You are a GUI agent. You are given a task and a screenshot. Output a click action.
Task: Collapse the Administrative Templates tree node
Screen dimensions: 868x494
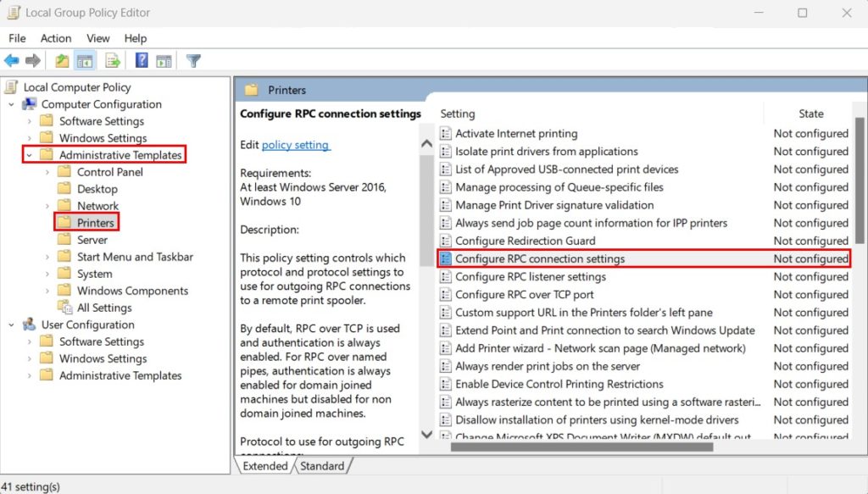pyautogui.click(x=30, y=155)
